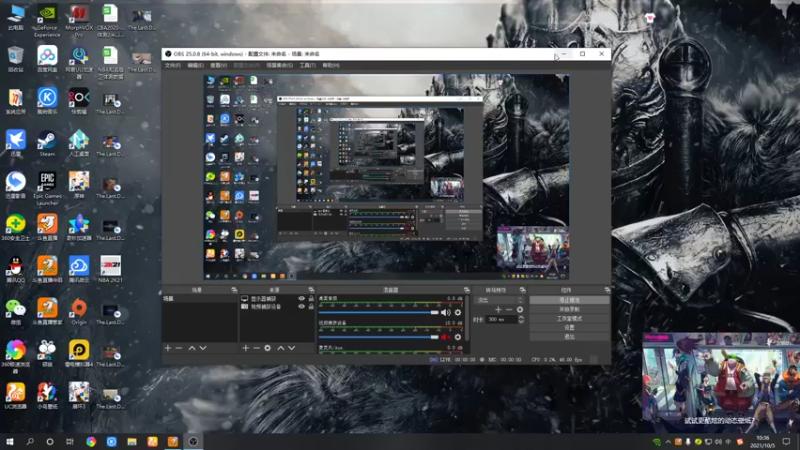Select the video capture device source row
800x450 pixels.
click(277, 307)
